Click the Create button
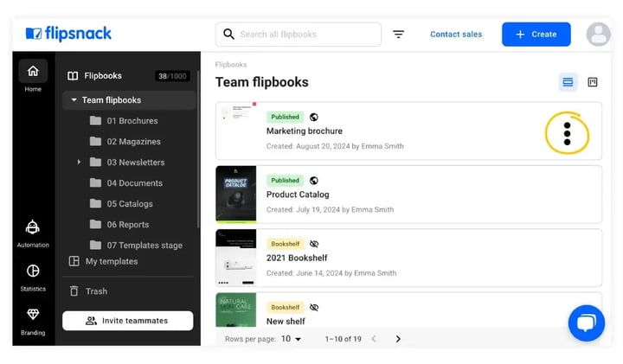 tap(536, 35)
